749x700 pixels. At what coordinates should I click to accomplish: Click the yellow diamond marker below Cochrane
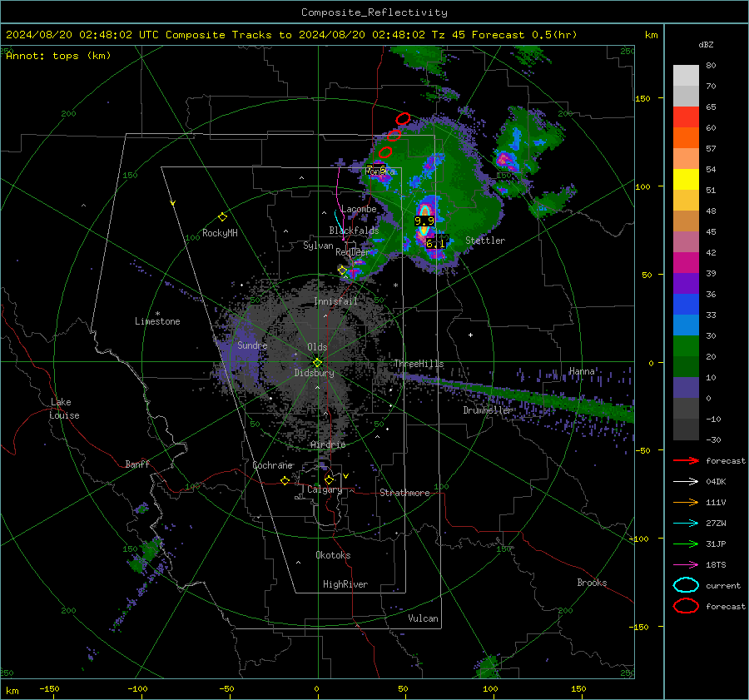(x=285, y=480)
